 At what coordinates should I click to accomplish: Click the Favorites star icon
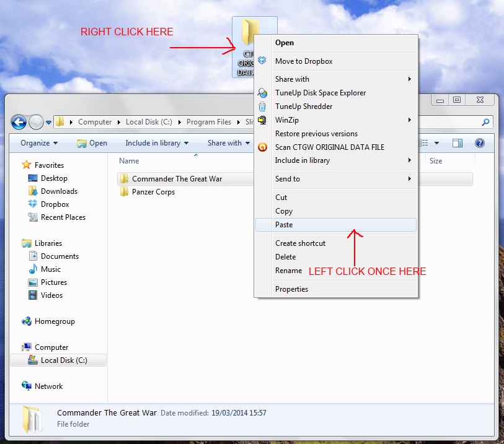[27, 165]
